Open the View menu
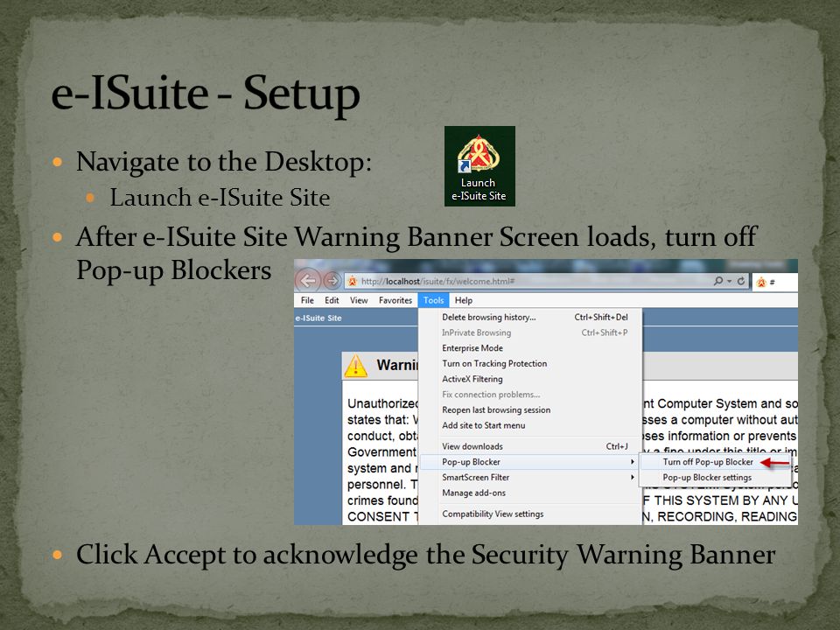 pyautogui.click(x=359, y=300)
